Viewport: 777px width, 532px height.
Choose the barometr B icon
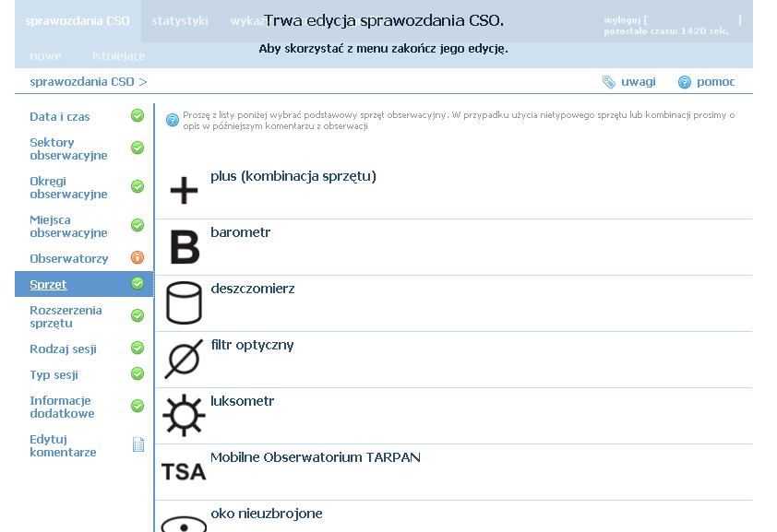pyautogui.click(x=185, y=247)
